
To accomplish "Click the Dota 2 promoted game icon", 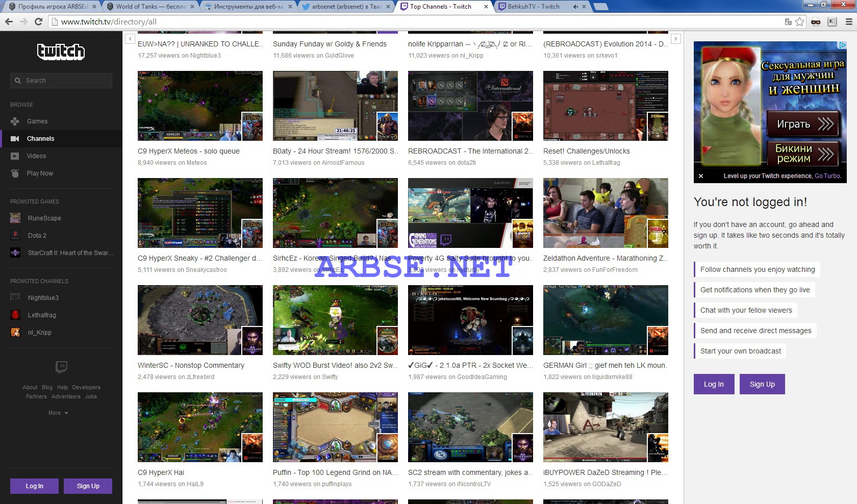I will (x=15, y=235).
